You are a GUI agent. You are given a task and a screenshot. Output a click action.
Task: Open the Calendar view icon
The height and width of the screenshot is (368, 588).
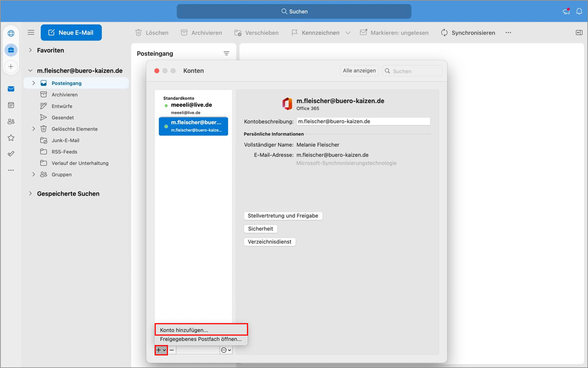coord(11,105)
